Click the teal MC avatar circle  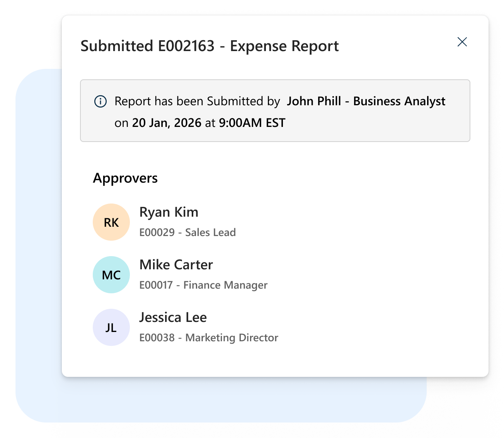111,274
